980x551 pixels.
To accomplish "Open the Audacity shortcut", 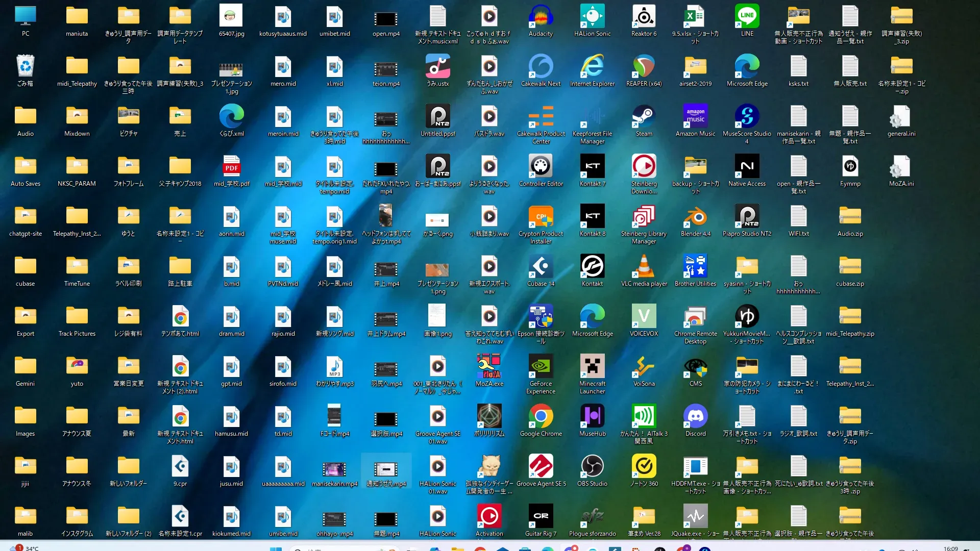I will click(x=541, y=17).
